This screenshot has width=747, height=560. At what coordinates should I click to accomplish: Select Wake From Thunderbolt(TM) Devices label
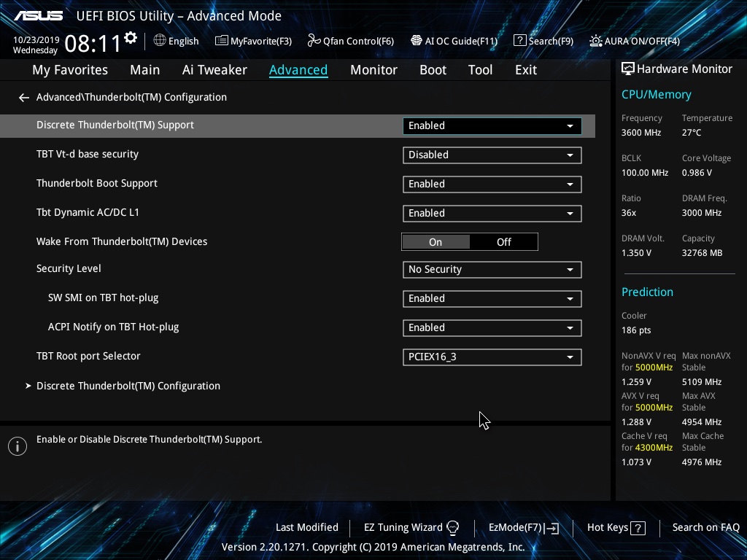122,241
